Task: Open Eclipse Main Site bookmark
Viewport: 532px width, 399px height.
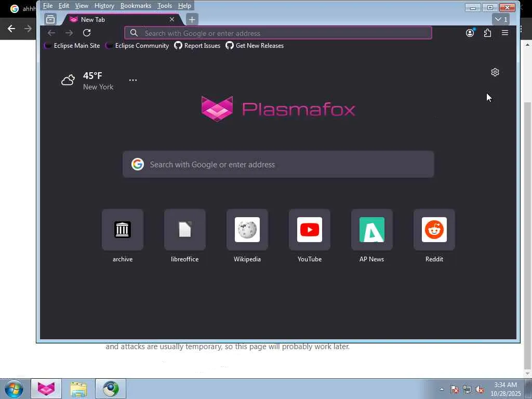Action: pyautogui.click(x=72, y=46)
